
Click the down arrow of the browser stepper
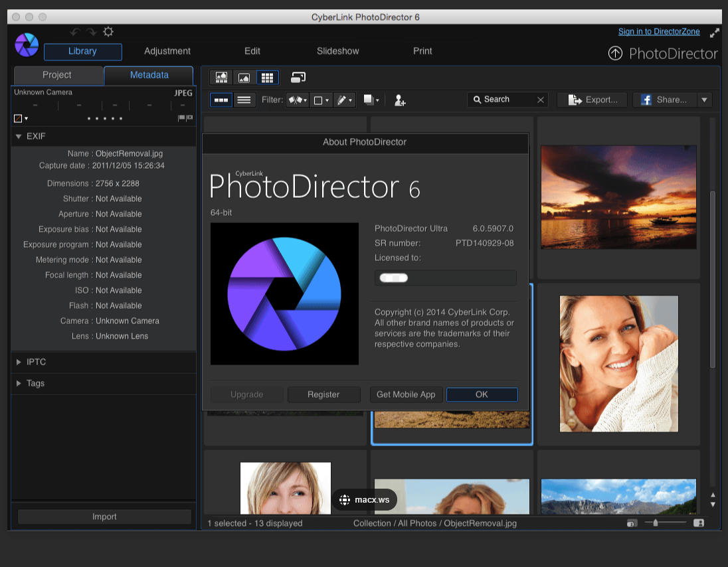pyautogui.click(x=713, y=505)
